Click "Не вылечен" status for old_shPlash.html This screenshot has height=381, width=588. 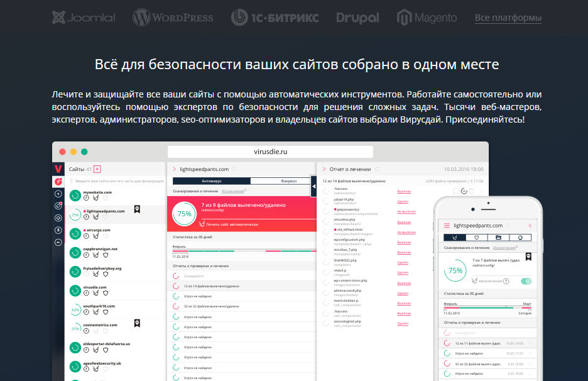(406, 233)
